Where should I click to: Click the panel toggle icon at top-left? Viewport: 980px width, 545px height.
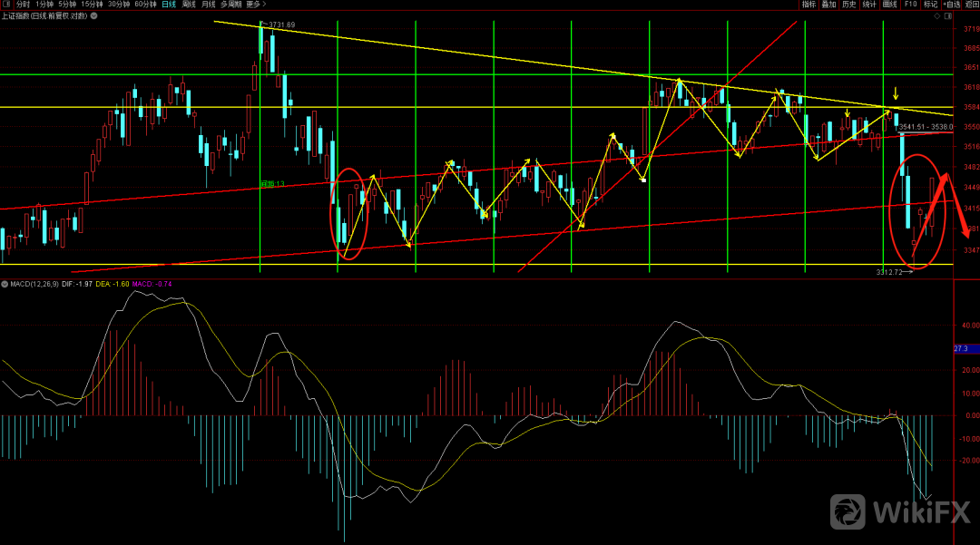(x=7, y=5)
